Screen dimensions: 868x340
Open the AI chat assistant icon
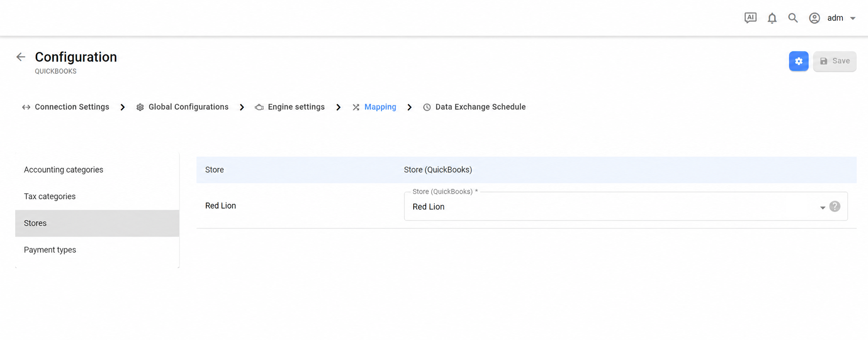(x=750, y=18)
